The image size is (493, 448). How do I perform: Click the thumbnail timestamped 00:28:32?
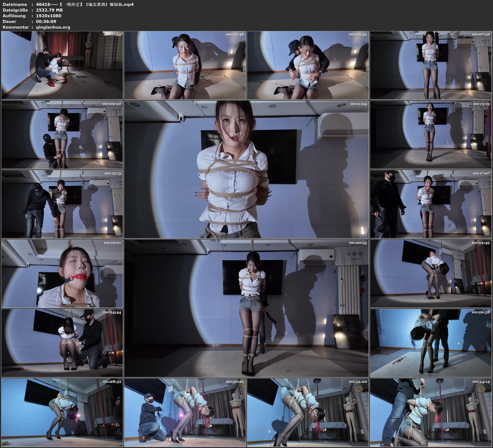pyautogui.click(x=62, y=412)
